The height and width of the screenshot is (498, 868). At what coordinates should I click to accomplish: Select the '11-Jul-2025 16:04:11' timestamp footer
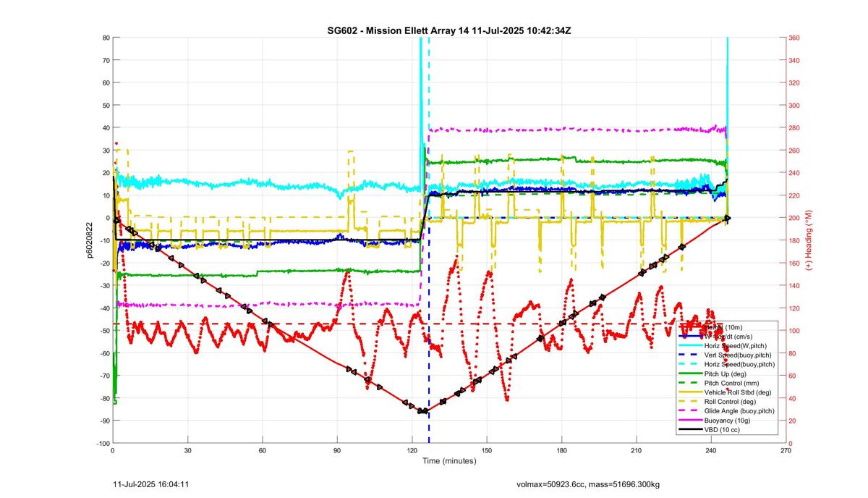[x=152, y=484]
